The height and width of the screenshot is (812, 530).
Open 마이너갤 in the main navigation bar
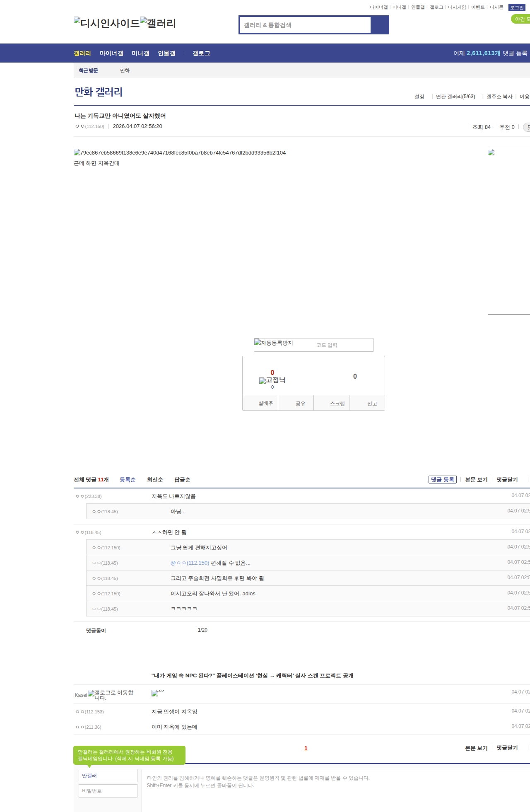[x=111, y=53]
